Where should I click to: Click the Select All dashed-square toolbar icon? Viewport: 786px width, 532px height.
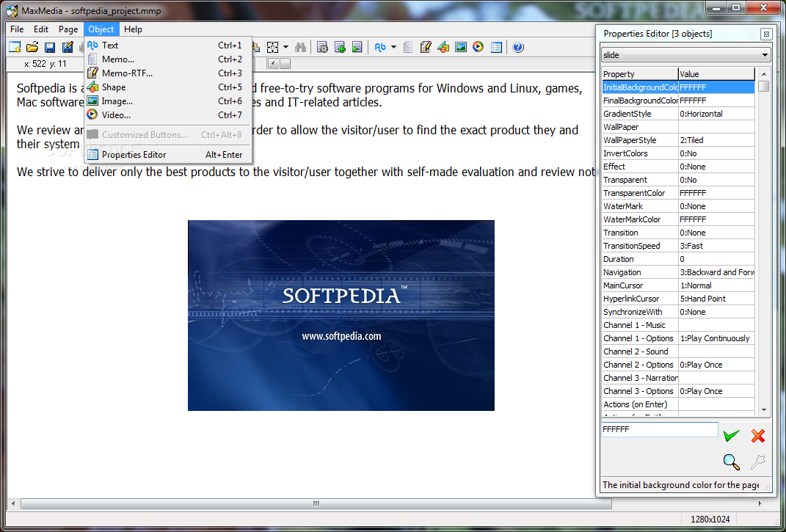coord(272,47)
